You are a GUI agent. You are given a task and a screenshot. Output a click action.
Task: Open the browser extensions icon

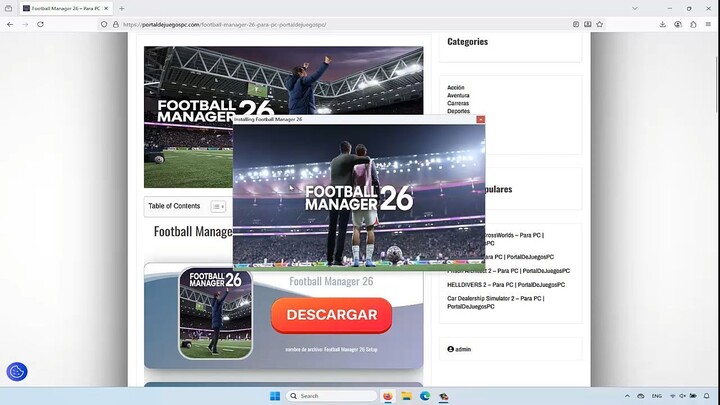click(693, 24)
